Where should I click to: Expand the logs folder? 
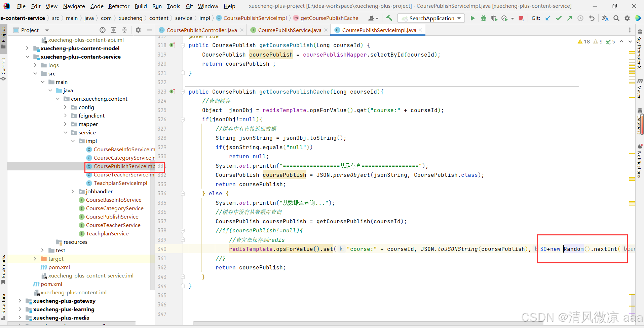click(x=35, y=65)
